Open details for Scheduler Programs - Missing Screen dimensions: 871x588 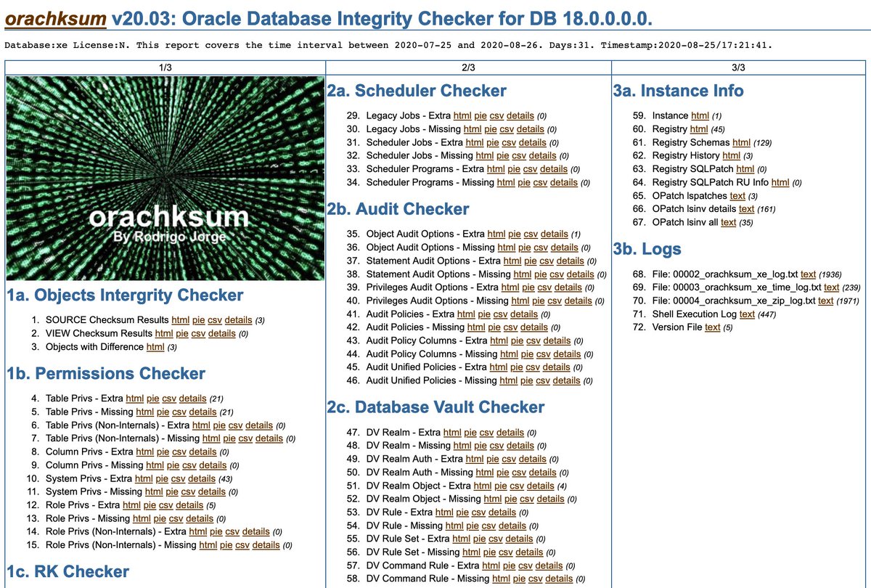tap(565, 182)
